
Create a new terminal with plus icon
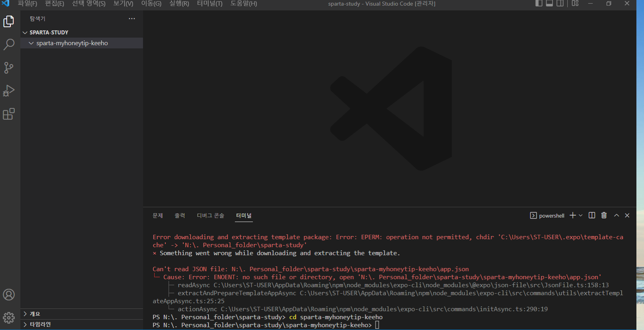pyautogui.click(x=572, y=215)
